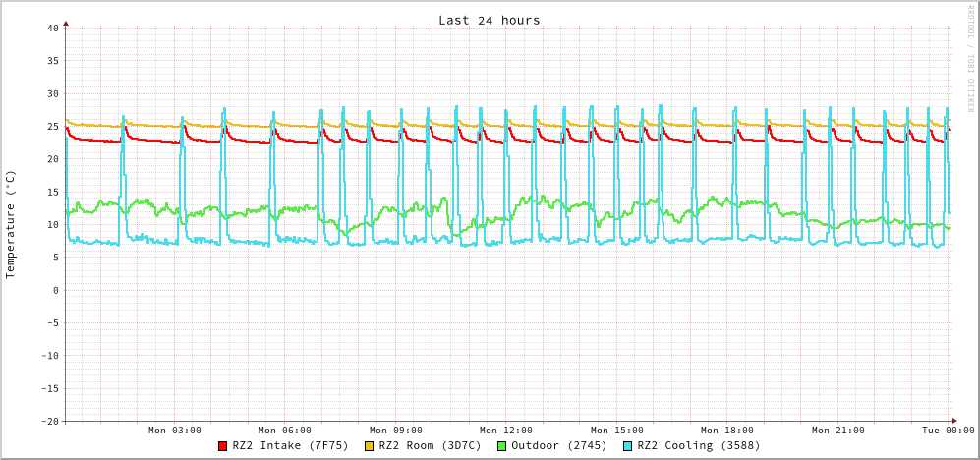Click the Mon 12:00 time axis label
980x460 pixels.
click(x=506, y=431)
